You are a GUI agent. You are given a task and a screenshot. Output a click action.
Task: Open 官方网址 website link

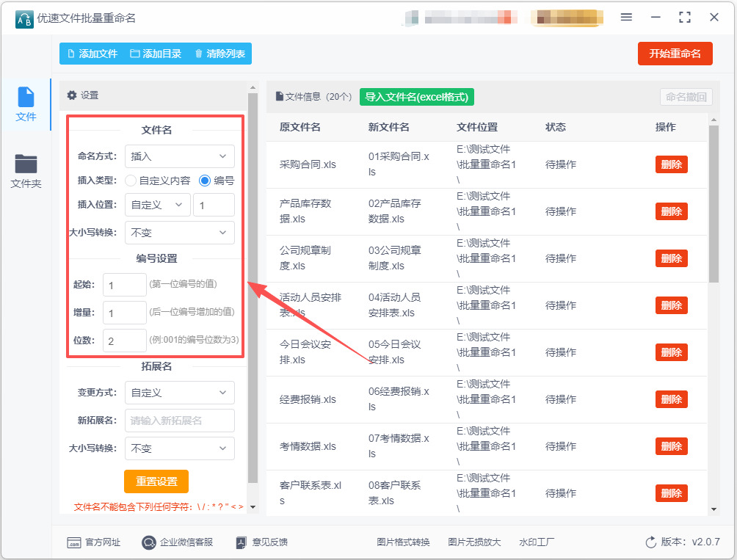(x=93, y=542)
